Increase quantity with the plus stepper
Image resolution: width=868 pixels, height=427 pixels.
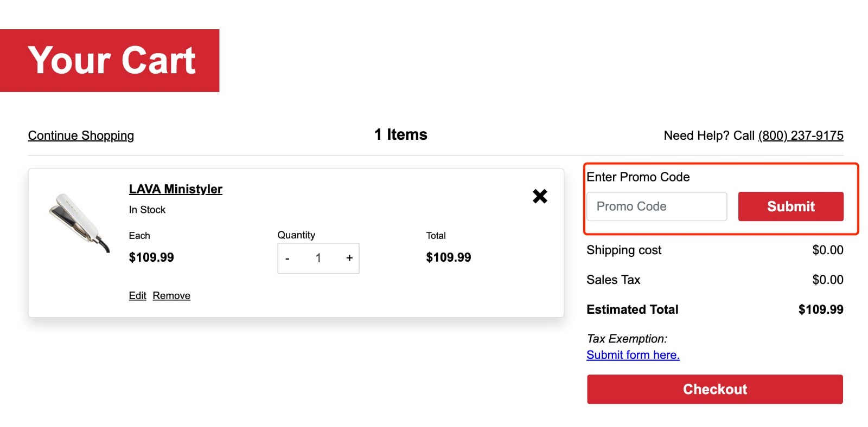point(349,258)
